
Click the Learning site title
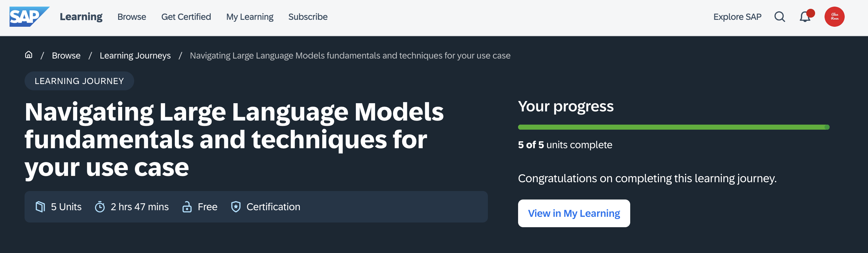coord(81,17)
